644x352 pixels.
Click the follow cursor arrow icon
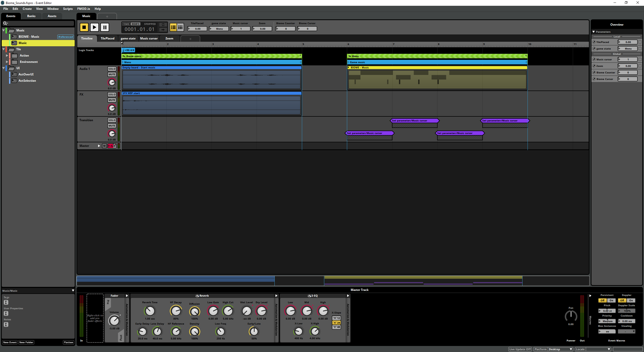click(x=163, y=30)
